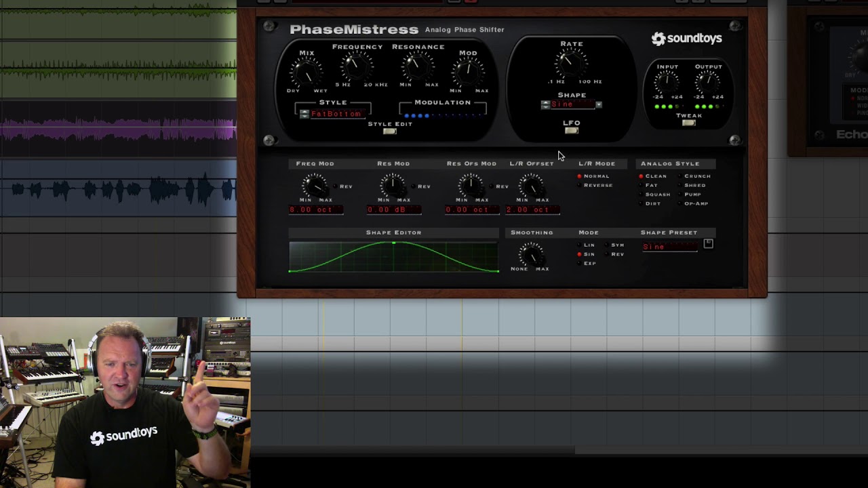Image resolution: width=868 pixels, height=488 pixels.
Task: Toggle the Tweak panel button
Action: 688,123
